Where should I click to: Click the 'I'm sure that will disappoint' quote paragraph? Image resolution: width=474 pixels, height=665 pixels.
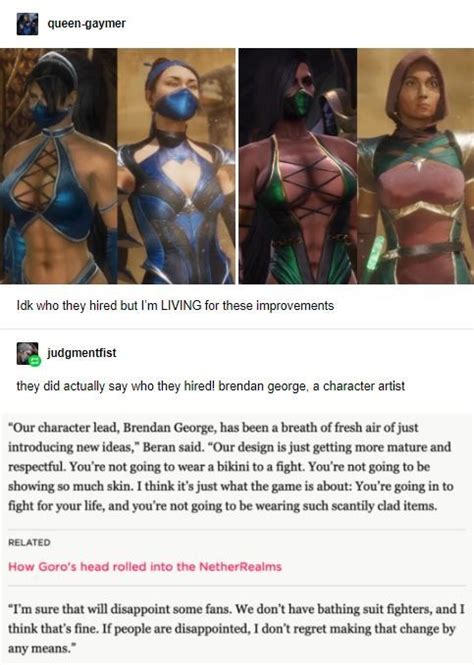[236, 629]
